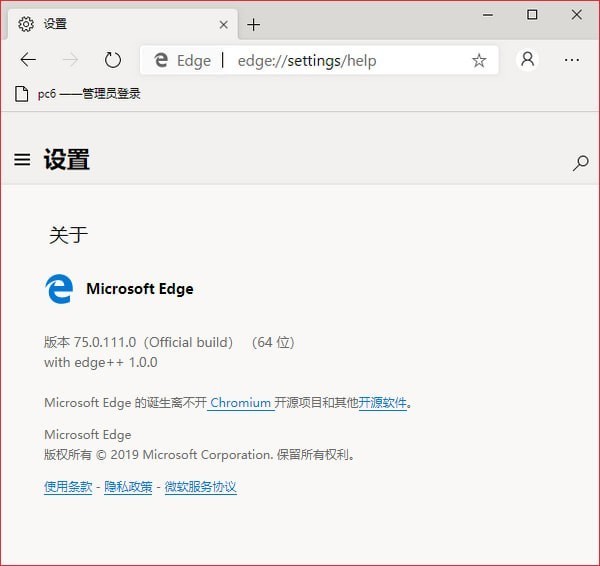Open the 开源软件 link
Image resolution: width=600 pixels, height=566 pixels.
(x=382, y=403)
